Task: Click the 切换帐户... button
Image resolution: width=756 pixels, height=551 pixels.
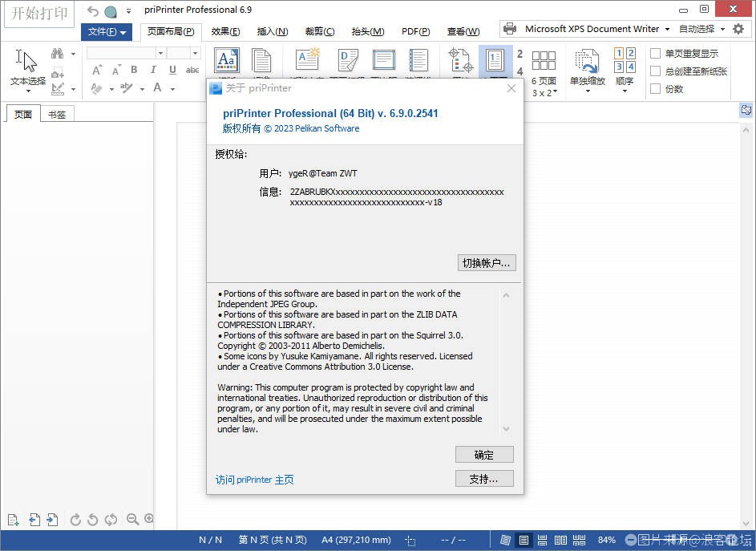Action: (x=487, y=263)
